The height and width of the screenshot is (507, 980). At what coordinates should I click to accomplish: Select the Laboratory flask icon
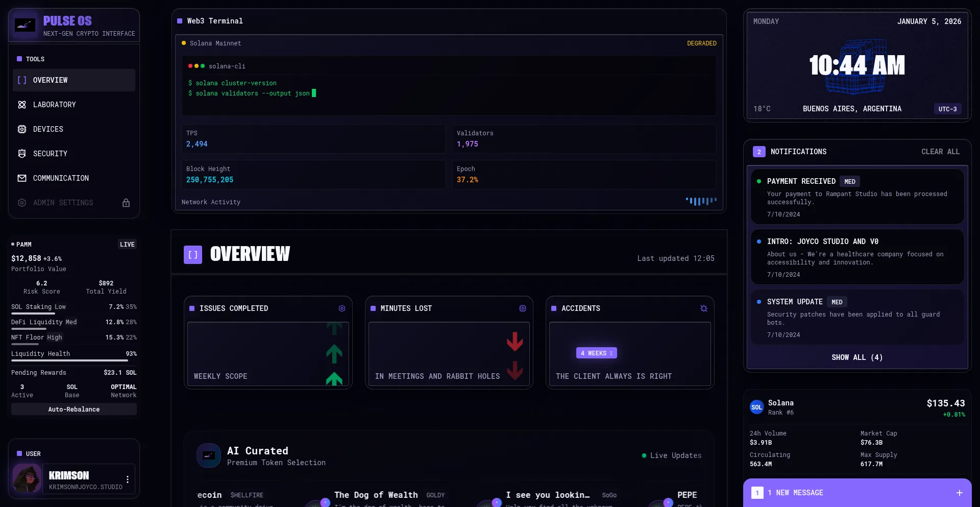[22, 105]
